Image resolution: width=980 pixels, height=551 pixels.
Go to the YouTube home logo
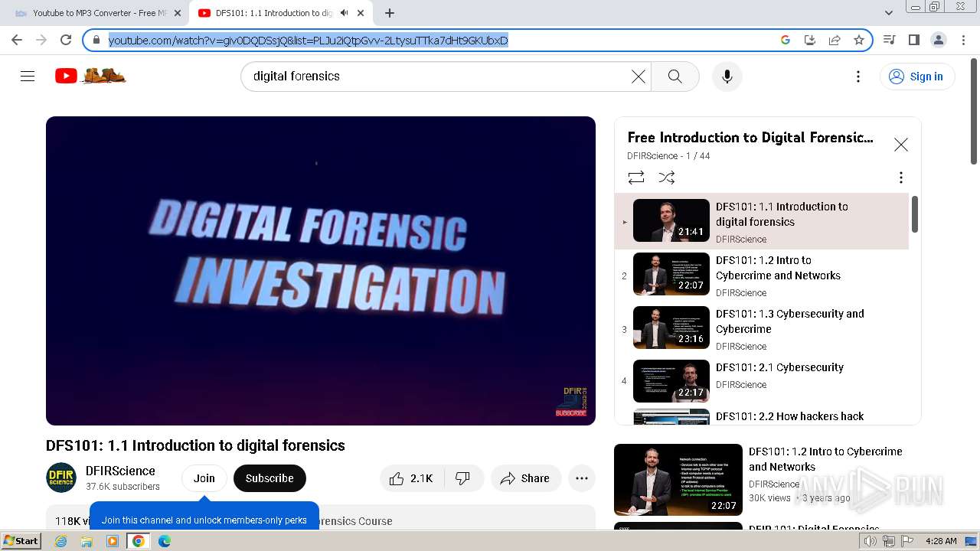(90, 76)
